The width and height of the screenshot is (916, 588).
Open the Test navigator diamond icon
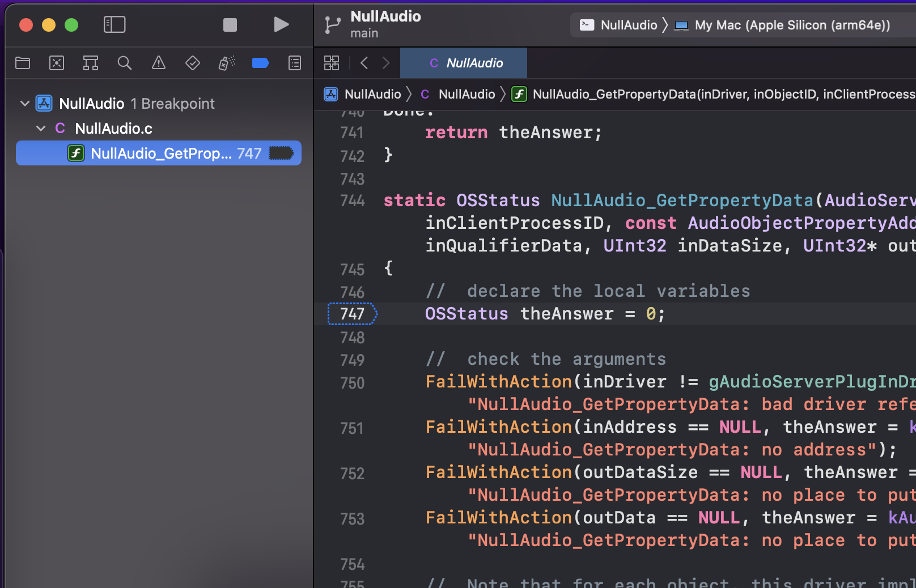193,63
